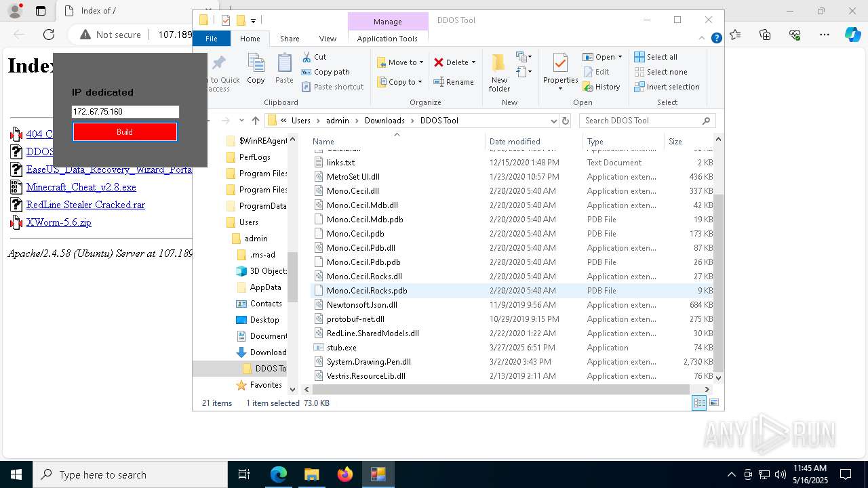Switch to the View ribbon tab
The height and width of the screenshot is (488, 868).
[x=328, y=39]
